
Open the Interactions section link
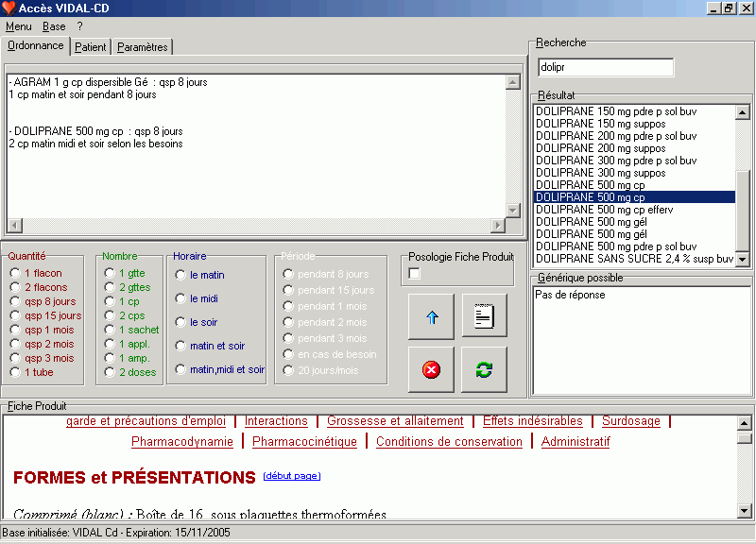[276, 421]
